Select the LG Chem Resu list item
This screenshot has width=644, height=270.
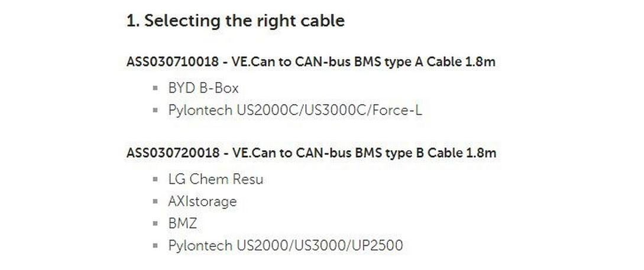click(x=215, y=179)
